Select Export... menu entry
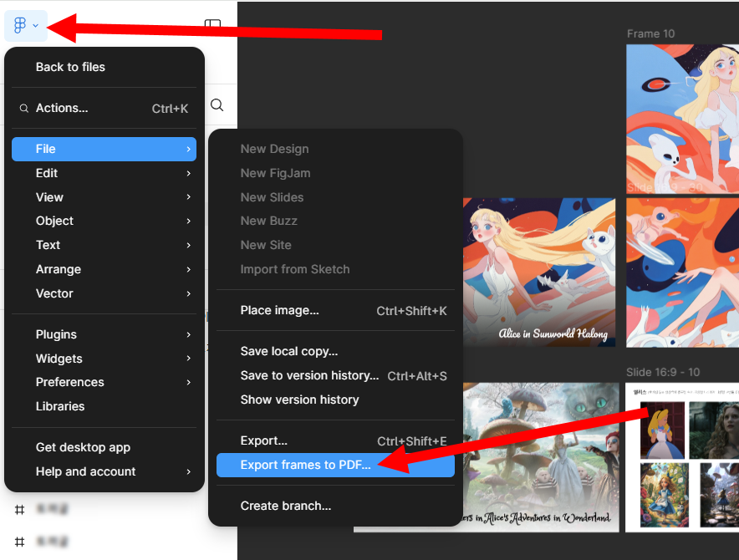739x560 pixels. coord(335,440)
